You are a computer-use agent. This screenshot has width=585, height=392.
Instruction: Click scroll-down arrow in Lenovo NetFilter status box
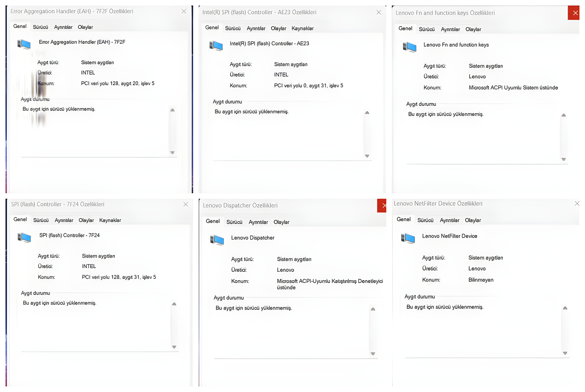click(565, 353)
